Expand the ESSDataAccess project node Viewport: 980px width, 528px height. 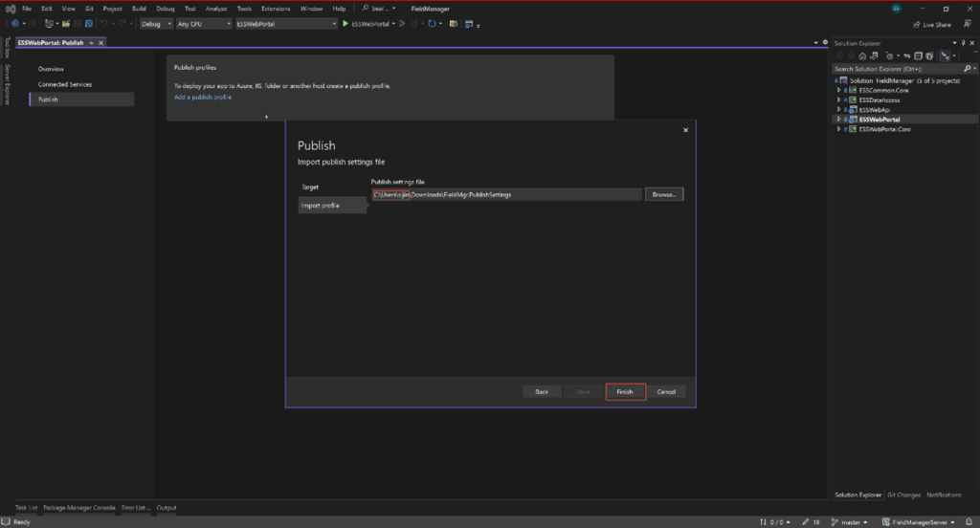point(838,100)
